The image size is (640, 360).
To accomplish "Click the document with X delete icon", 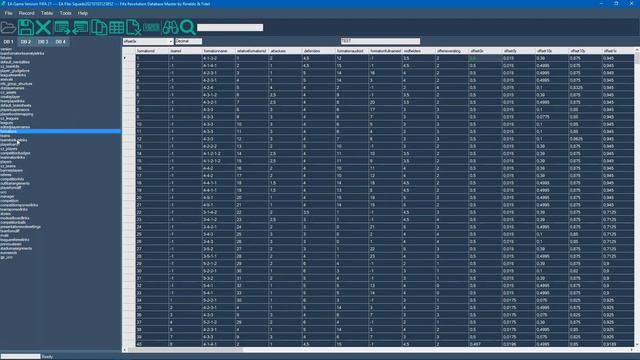I will 133,27.
